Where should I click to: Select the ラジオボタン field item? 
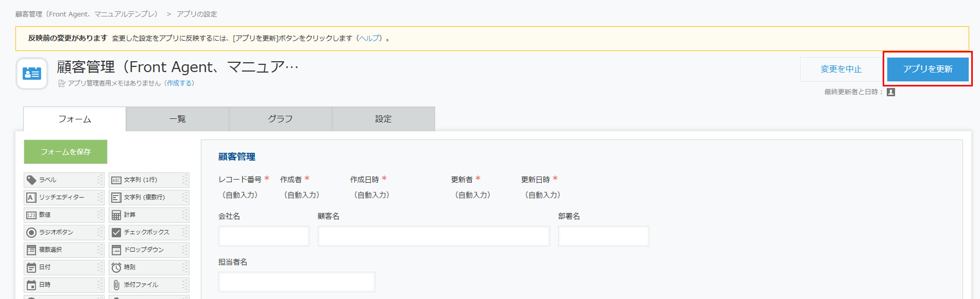[x=57, y=233]
